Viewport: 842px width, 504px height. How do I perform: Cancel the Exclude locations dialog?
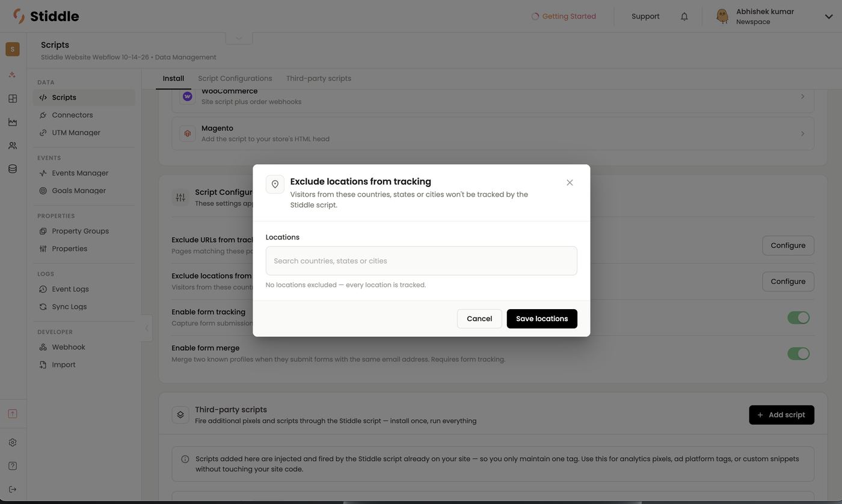pos(479,319)
